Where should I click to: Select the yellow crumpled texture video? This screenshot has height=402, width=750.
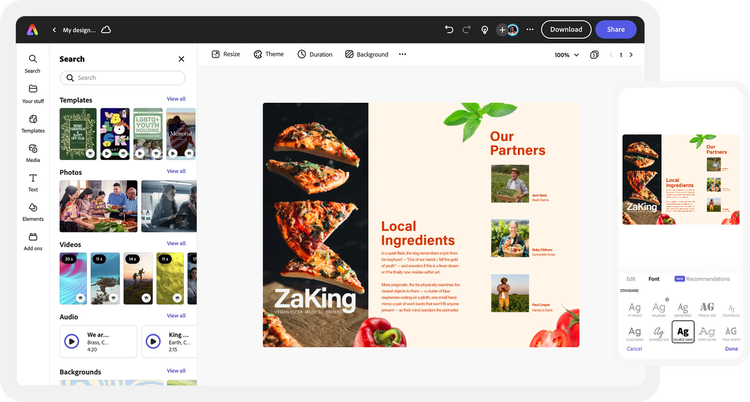170,279
